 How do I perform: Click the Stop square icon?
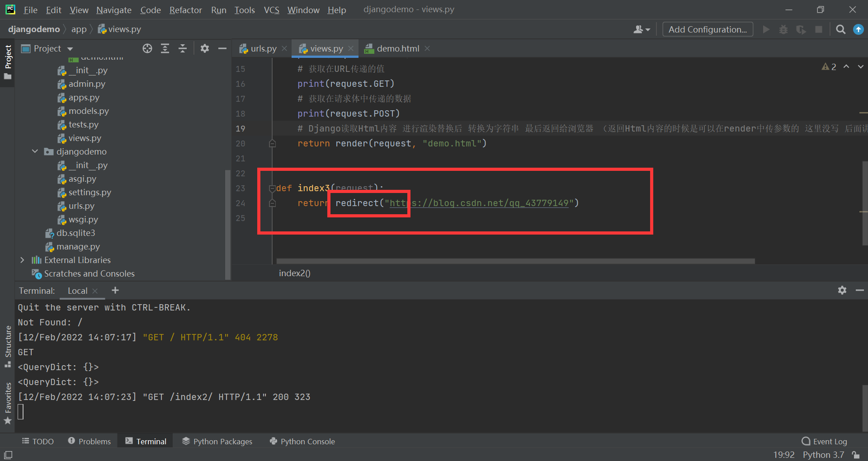(x=818, y=29)
